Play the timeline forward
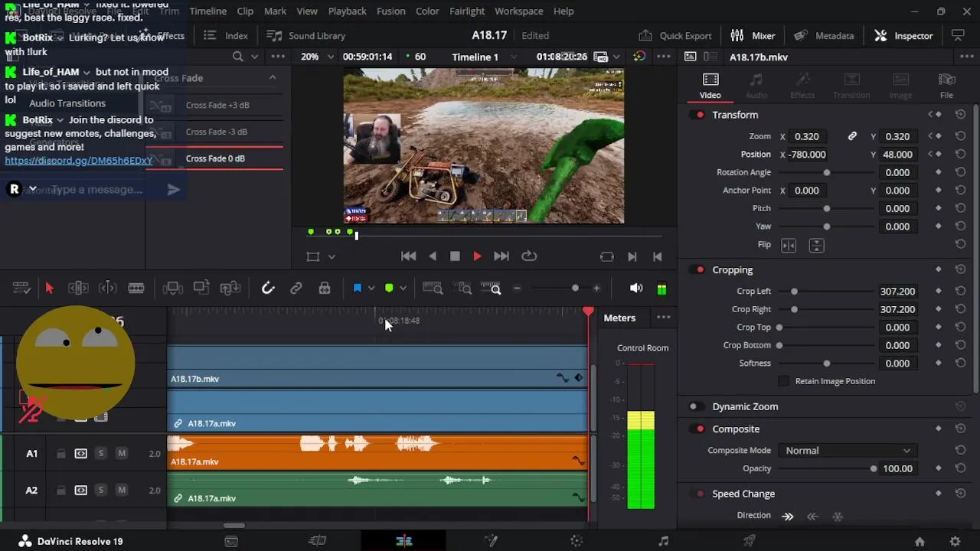 [477, 256]
